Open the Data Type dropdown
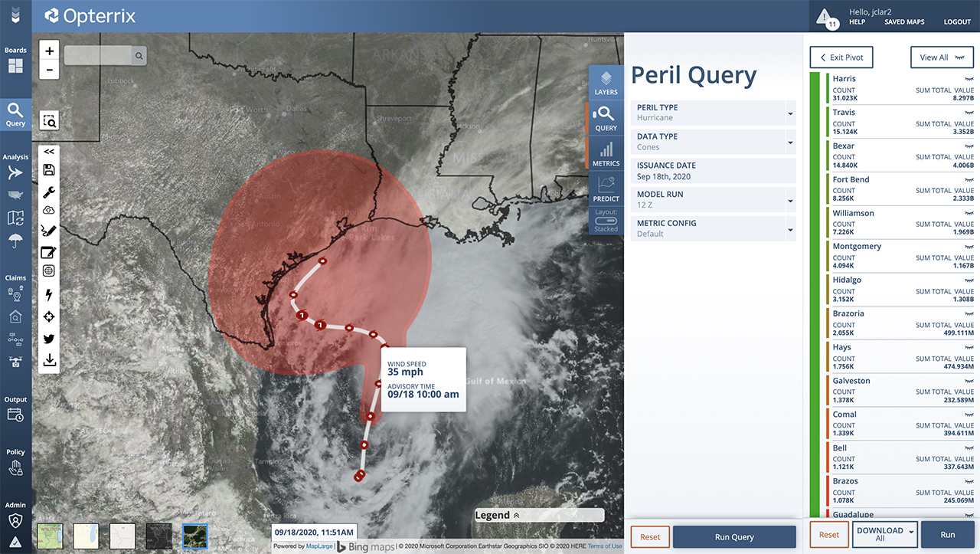The height and width of the screenshot is (554, 980). pyautogui.click(x=714, y=142)
